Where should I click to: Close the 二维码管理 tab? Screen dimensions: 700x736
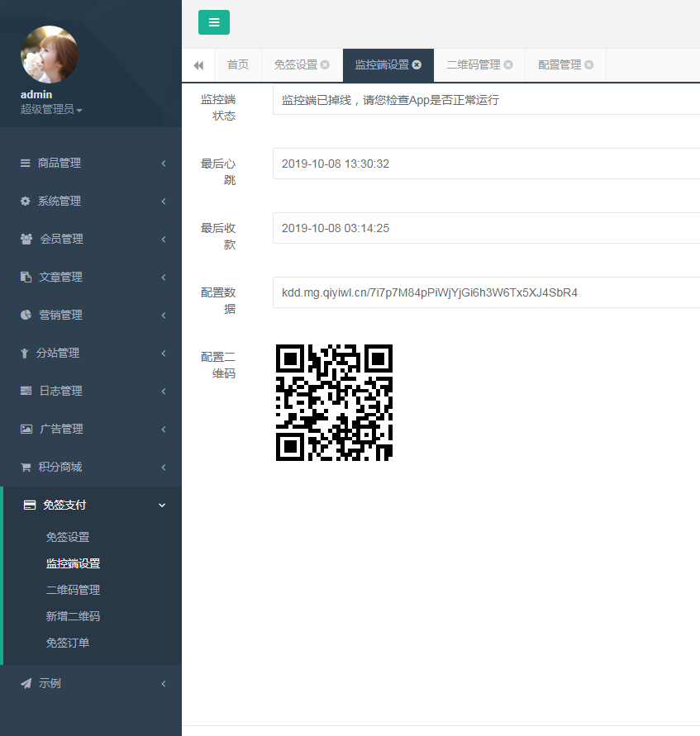tap(508, 64)
